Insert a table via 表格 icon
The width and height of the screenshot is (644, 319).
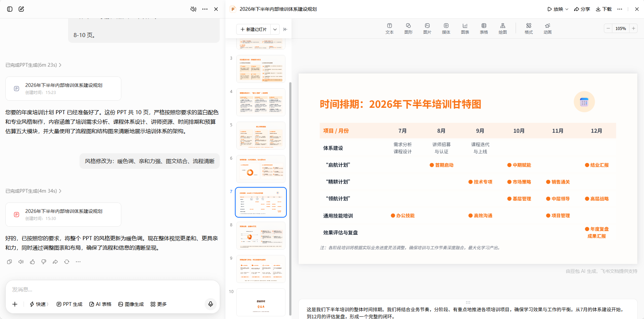484,29
